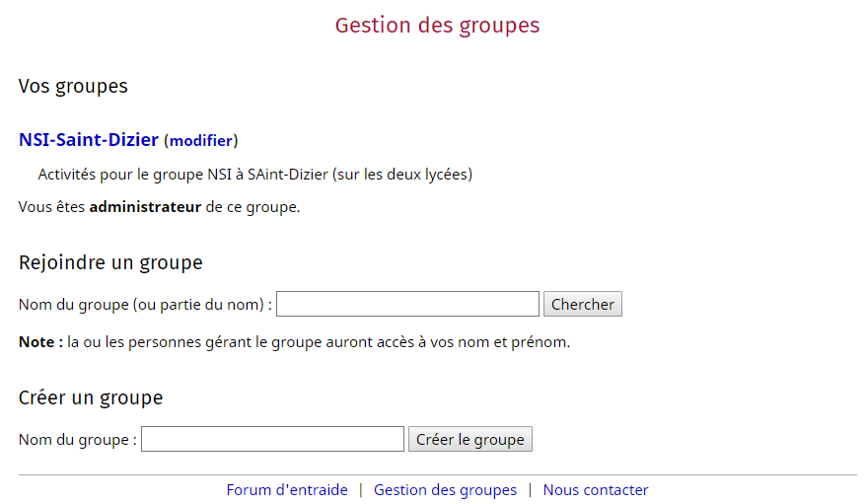Click the 'Nom du groupe :' label under Créer

click(x=78, y=440)
